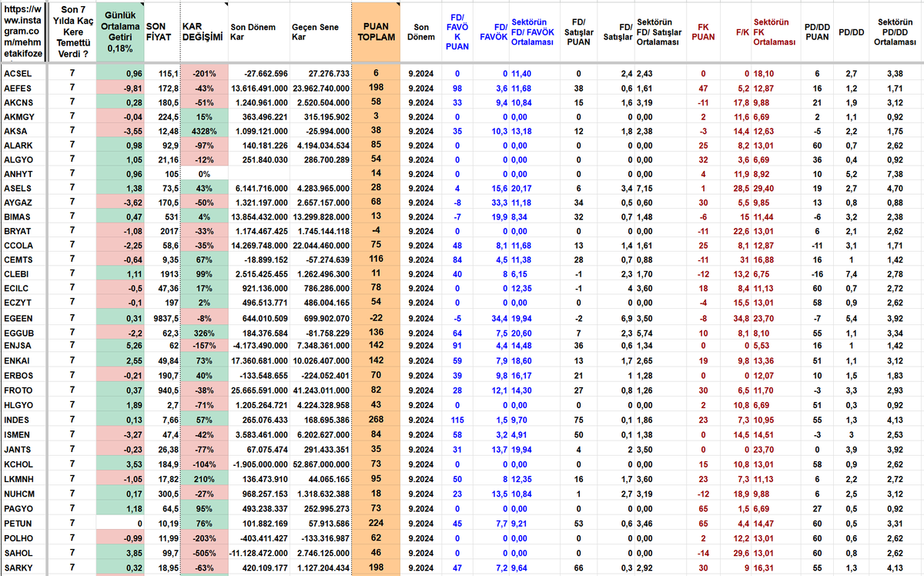Select CLEBI's PD/DD value 7,4
This screenshot has width=924, height=576.
coord(851,273)
